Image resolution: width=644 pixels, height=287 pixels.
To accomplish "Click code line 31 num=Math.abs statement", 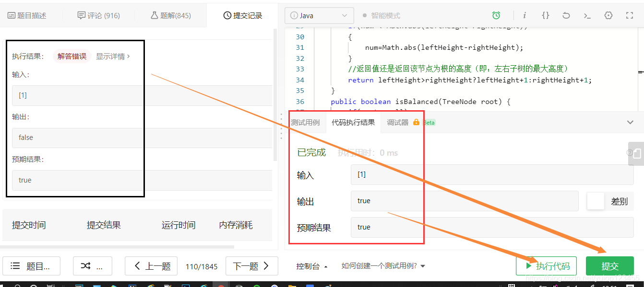I will [444, 47].
